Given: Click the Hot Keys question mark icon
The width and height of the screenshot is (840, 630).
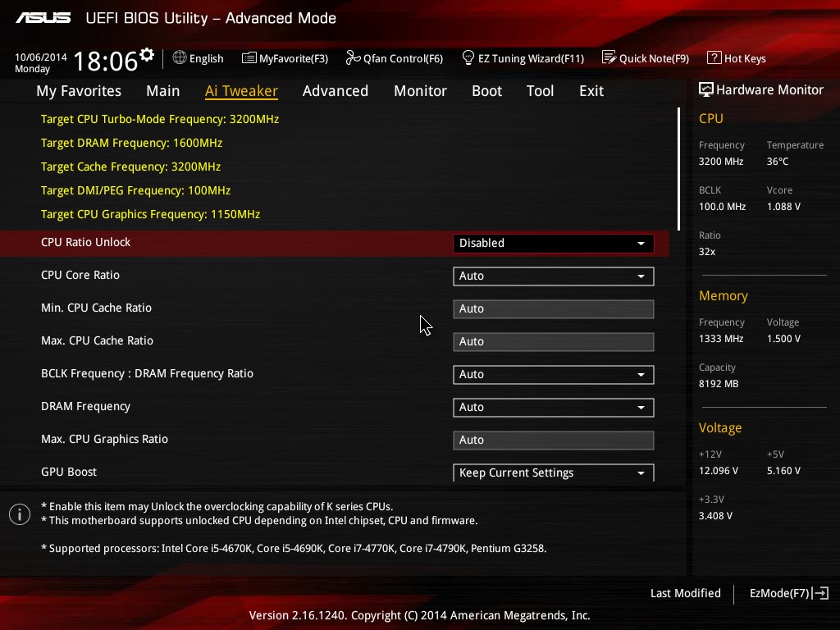Looking at the screenshot, I should (x=714, y=57).
